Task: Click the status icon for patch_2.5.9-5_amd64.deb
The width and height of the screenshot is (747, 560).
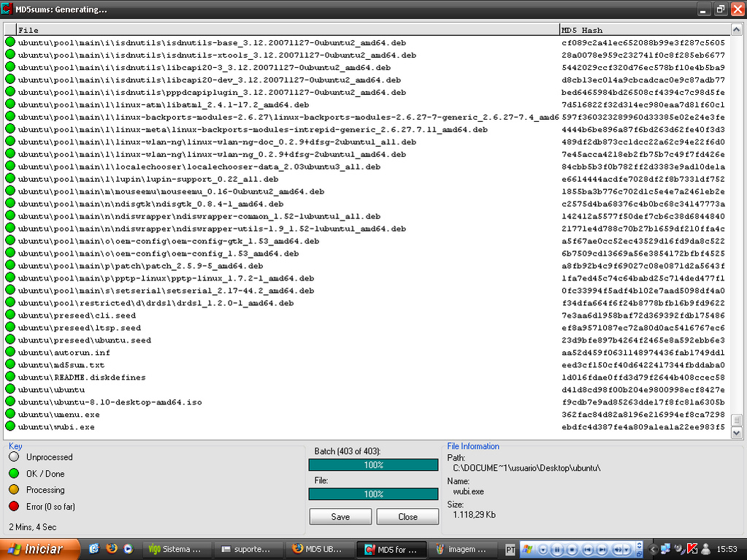Action: 10,265
